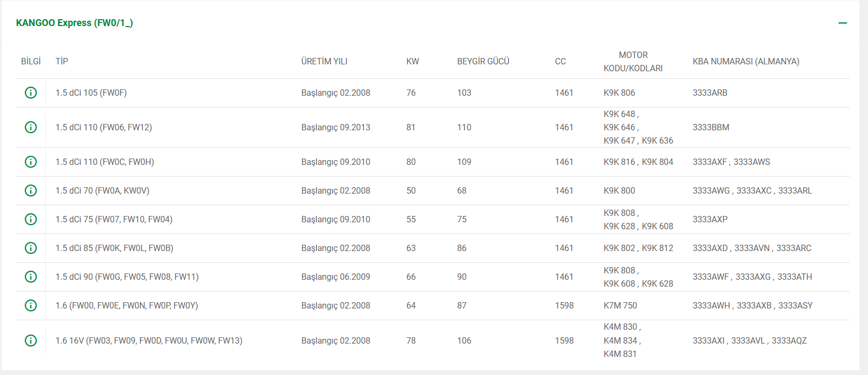Click the 3333BBM KBA number cell
The image size is (868, 375).
coord(711,127)
